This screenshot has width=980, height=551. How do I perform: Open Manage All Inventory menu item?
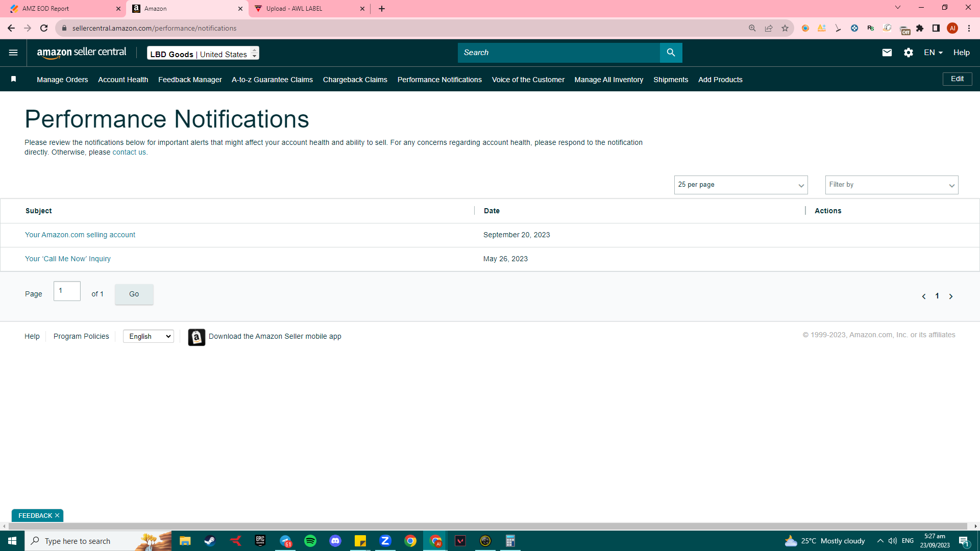click(609, 80)
